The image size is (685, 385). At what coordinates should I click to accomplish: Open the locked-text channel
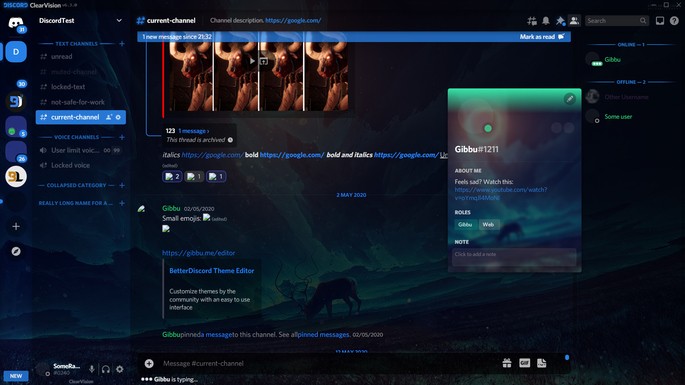(x=81, y=87)
